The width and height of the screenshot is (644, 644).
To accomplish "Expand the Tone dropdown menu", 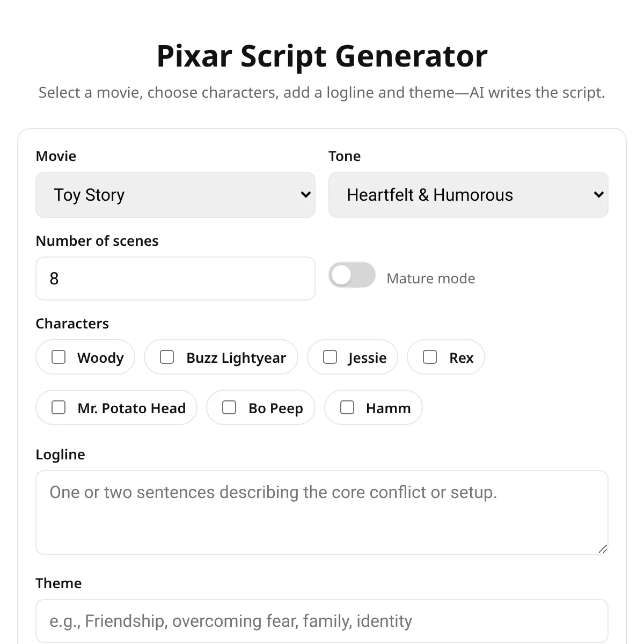I will [x=469, y=195].
